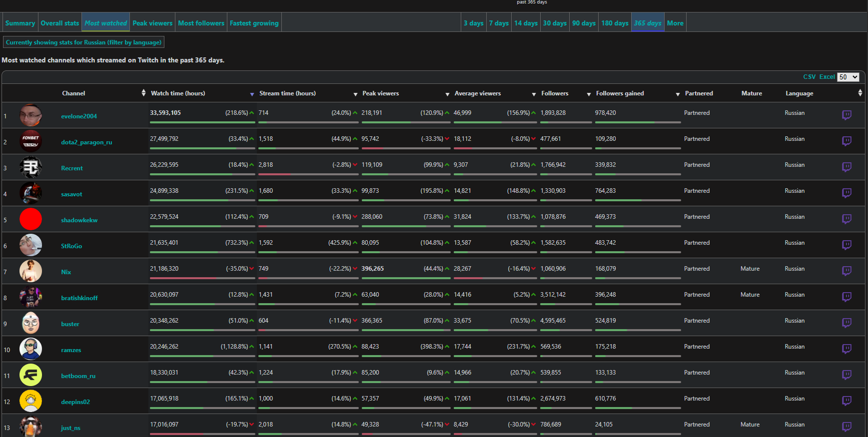Screen dimensions: 868x437
Task: Open StRoGo channel link
Action: tap(71, 246)
